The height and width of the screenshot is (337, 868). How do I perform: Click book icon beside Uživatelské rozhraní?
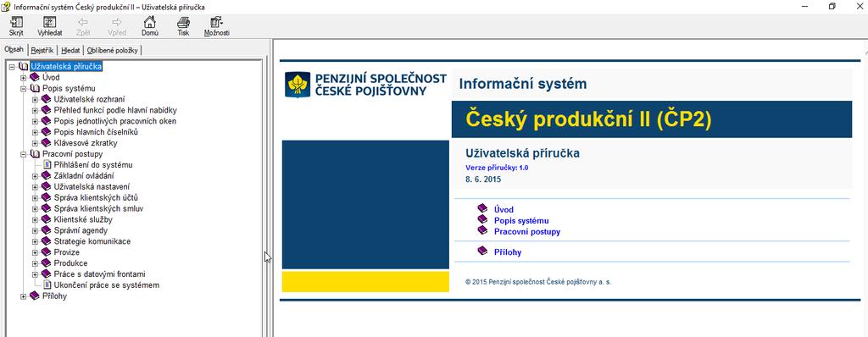coord(46,99)
